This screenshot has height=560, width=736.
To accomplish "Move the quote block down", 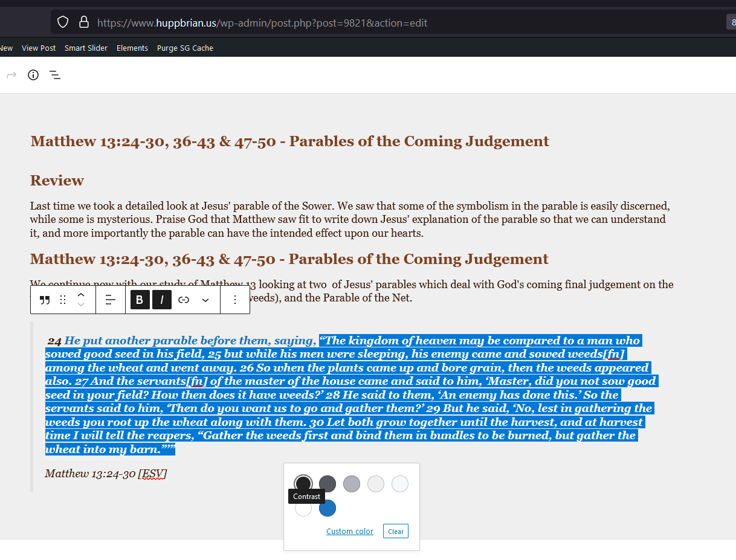I will pos(81,304).
